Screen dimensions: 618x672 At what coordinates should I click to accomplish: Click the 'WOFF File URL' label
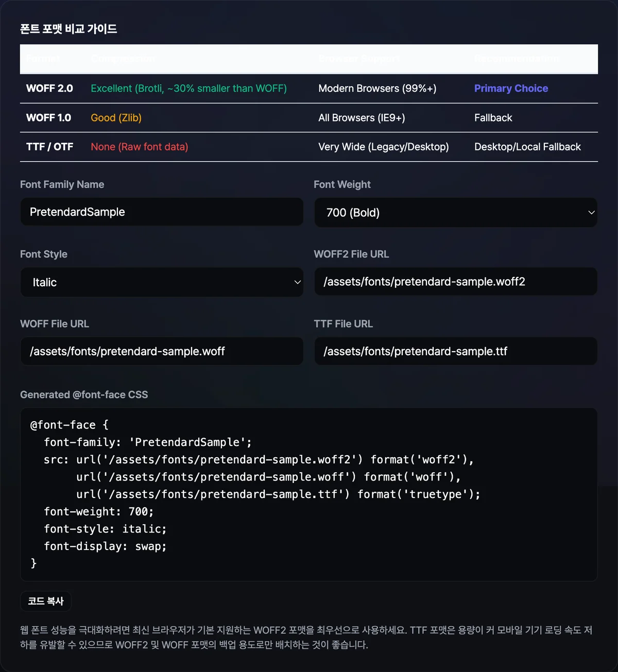pos(55,324)
